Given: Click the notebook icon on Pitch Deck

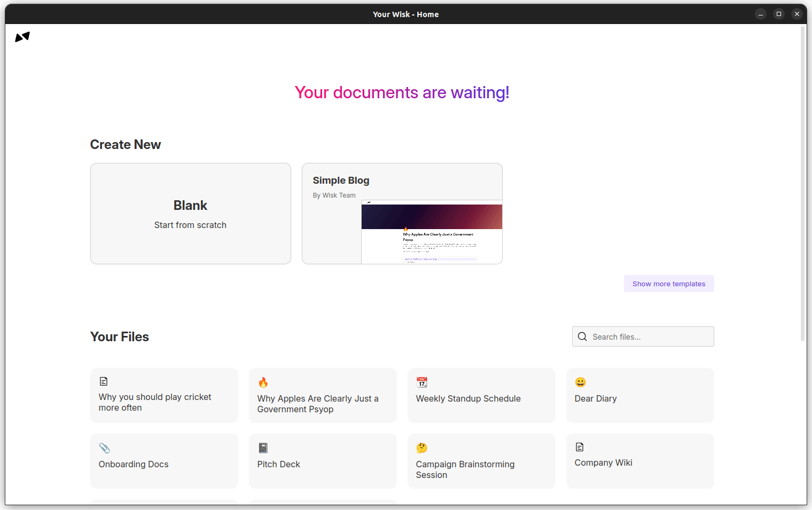Looking at the screenshot, I should [x=263, y=448].
